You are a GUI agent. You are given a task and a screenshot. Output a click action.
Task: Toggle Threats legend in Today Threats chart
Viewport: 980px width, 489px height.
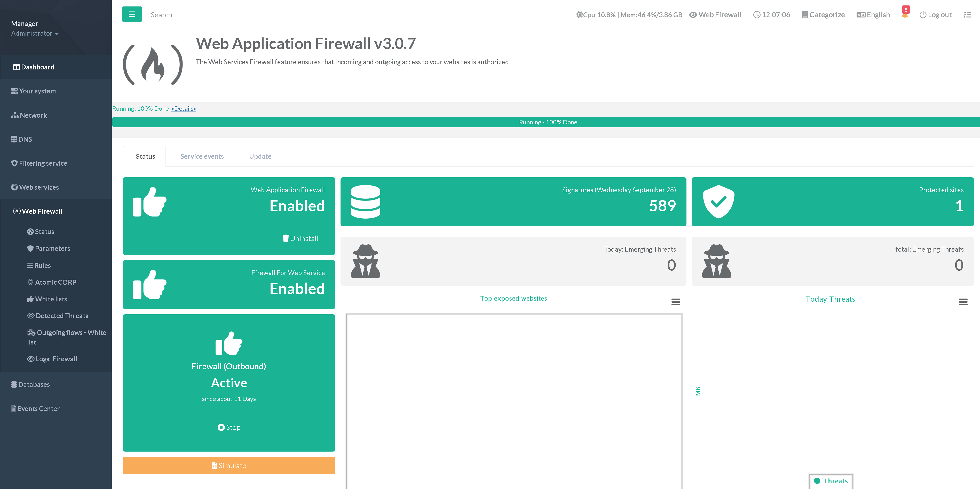(831, 481)
